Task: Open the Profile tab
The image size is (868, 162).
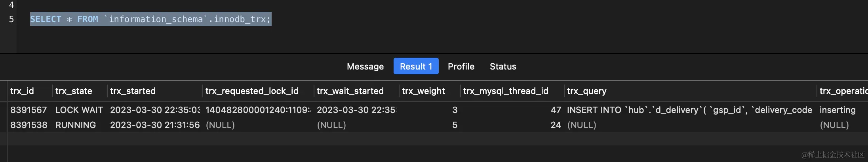Action: [461, 66]
